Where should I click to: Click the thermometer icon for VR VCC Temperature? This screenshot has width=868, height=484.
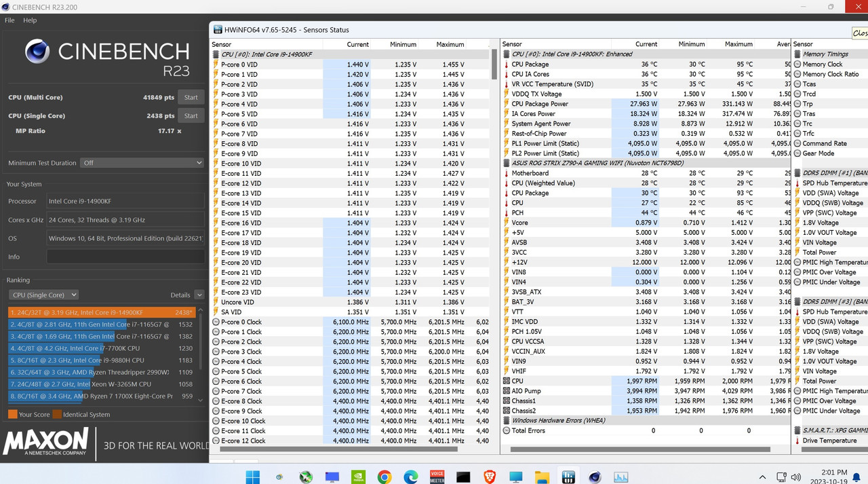click(506, 84)
